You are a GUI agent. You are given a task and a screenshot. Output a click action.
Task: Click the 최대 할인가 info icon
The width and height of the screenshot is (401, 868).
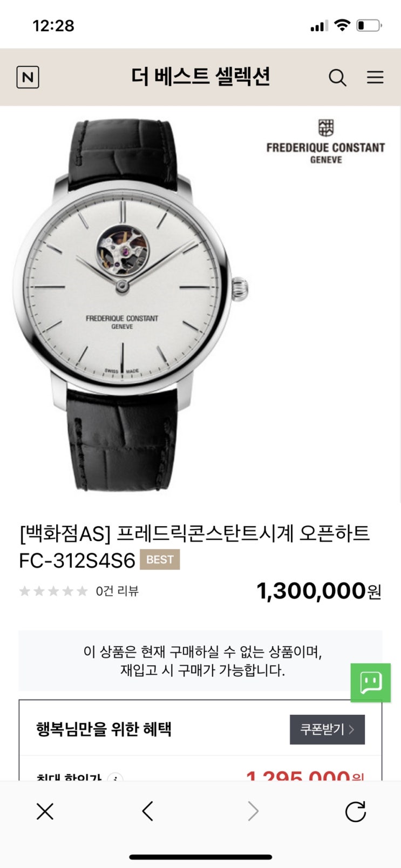coord(115,778)
